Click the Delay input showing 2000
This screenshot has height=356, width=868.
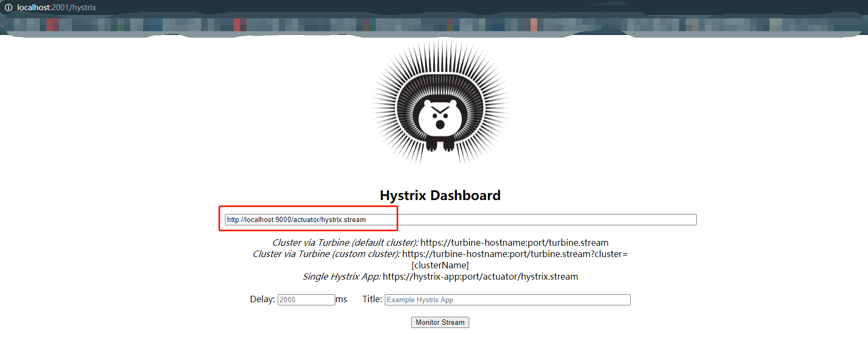click(x=306, y=300)
